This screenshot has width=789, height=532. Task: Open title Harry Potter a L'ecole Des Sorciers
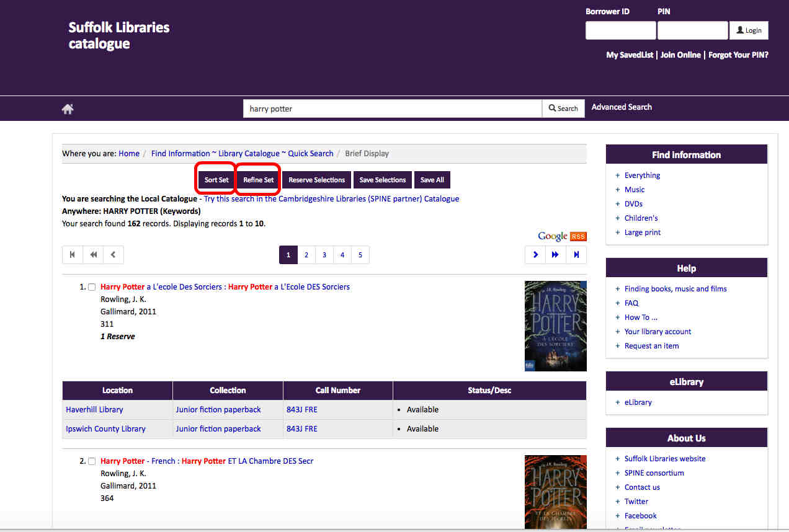[x=225, y=287]
